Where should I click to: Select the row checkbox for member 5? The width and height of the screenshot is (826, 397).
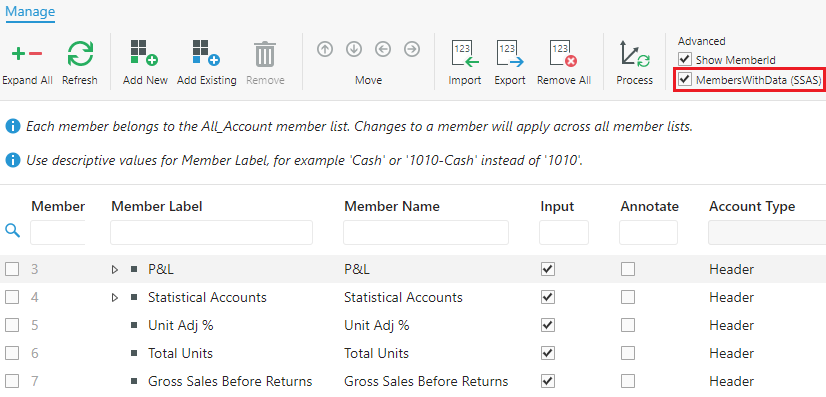point(12,325)
